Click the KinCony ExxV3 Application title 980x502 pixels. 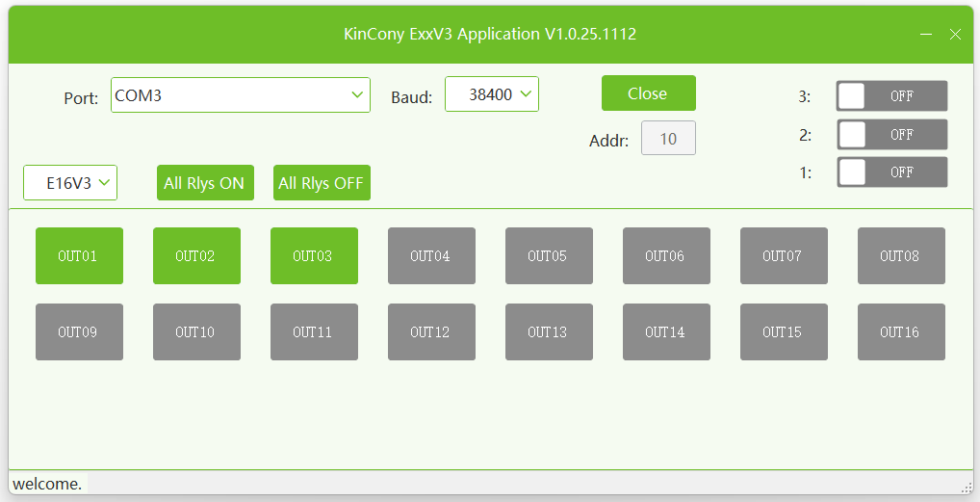pos(490,34)
